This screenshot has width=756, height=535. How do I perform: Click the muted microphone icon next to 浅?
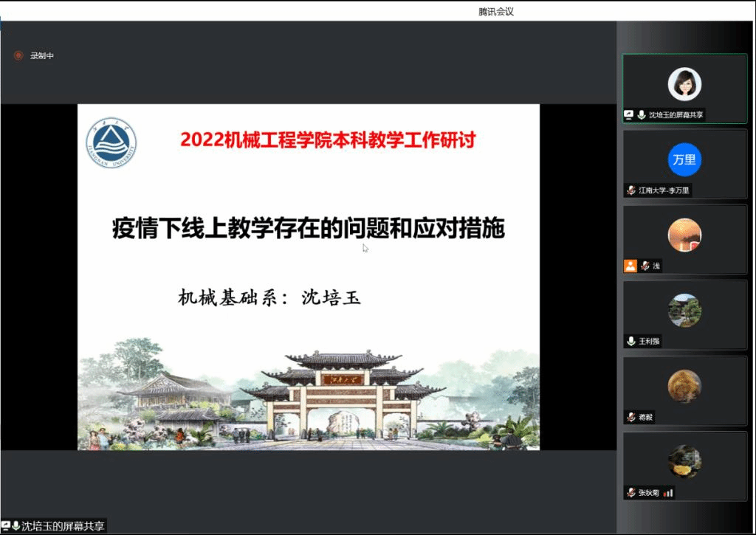(645, 266)
